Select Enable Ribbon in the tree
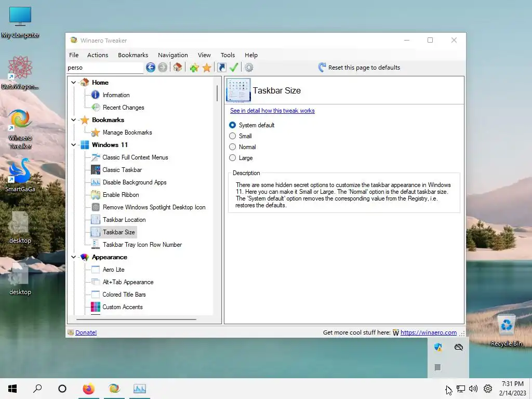Image resolution: width=532 pixels, height=399 pixels. pyautogui.click(x=121, y=195)
